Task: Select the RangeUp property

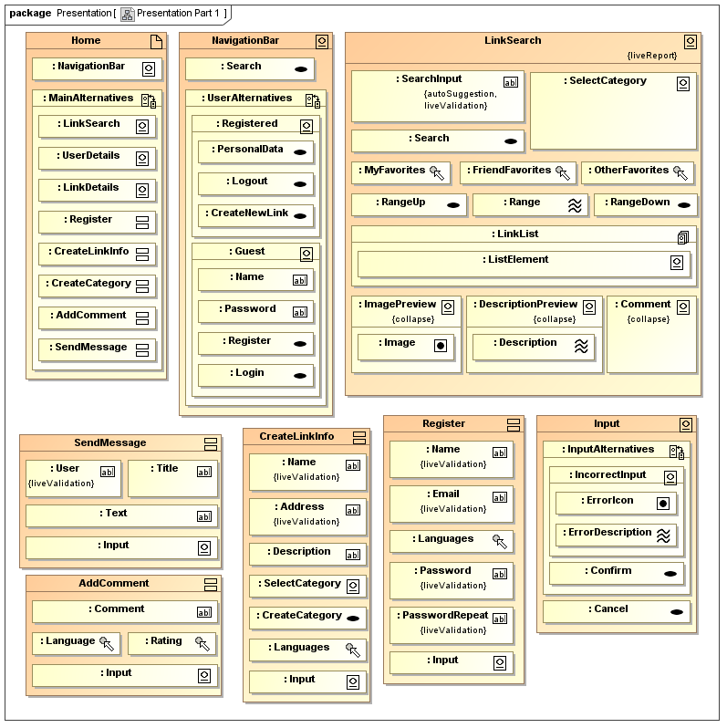Action: coord(409,205)
